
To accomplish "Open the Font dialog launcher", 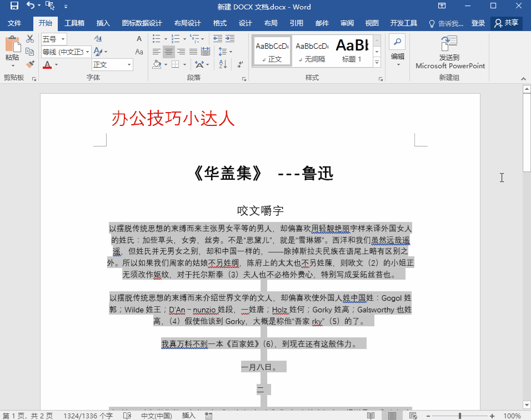I will pos(34,79).
